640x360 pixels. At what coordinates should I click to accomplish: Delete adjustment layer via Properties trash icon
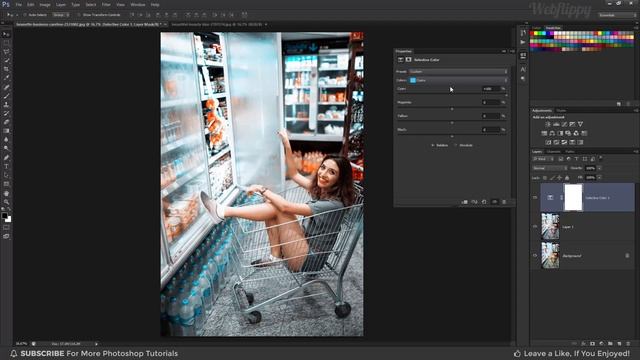[x=504, y=202]
